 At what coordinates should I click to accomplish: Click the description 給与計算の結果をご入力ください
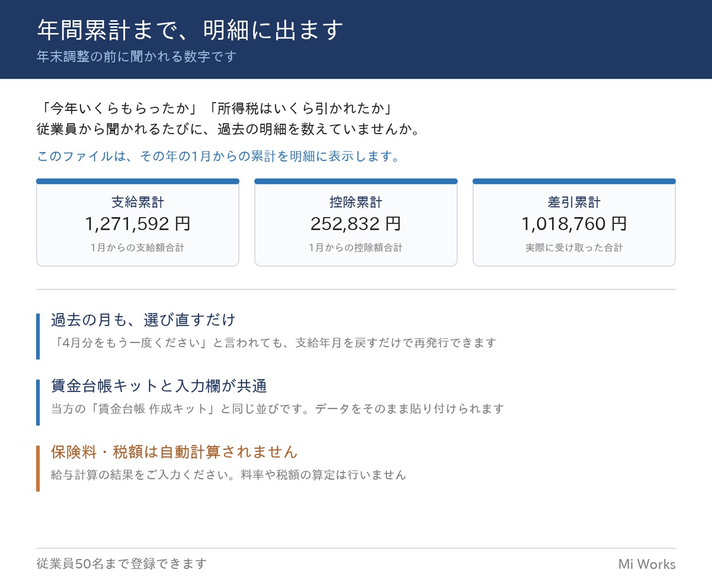228,475
